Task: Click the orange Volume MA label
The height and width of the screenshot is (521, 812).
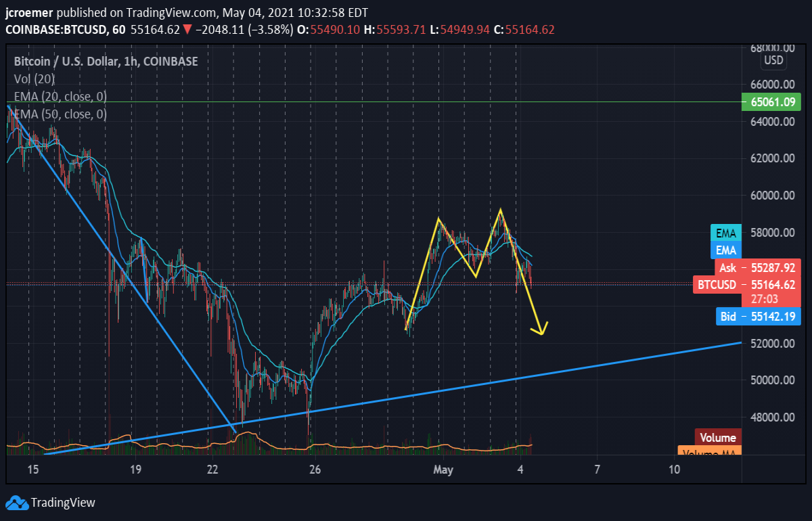Action: [710, 452]
